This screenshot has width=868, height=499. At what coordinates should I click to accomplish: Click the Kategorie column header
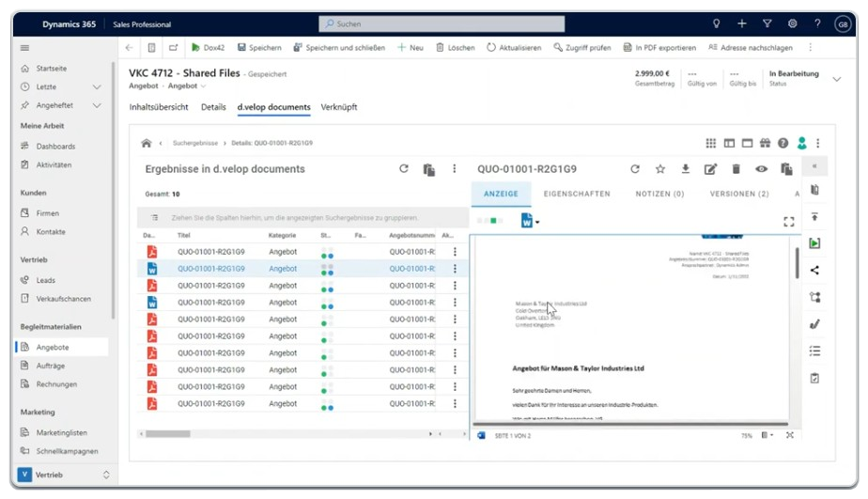click(283, 235)
